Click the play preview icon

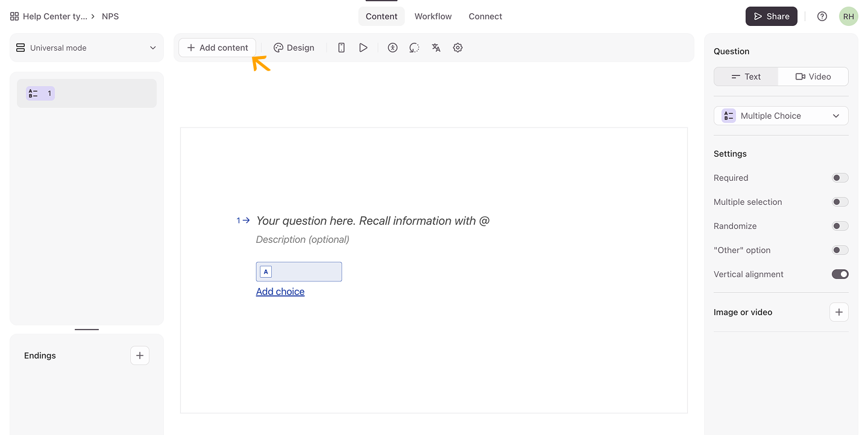pos(363,48)
